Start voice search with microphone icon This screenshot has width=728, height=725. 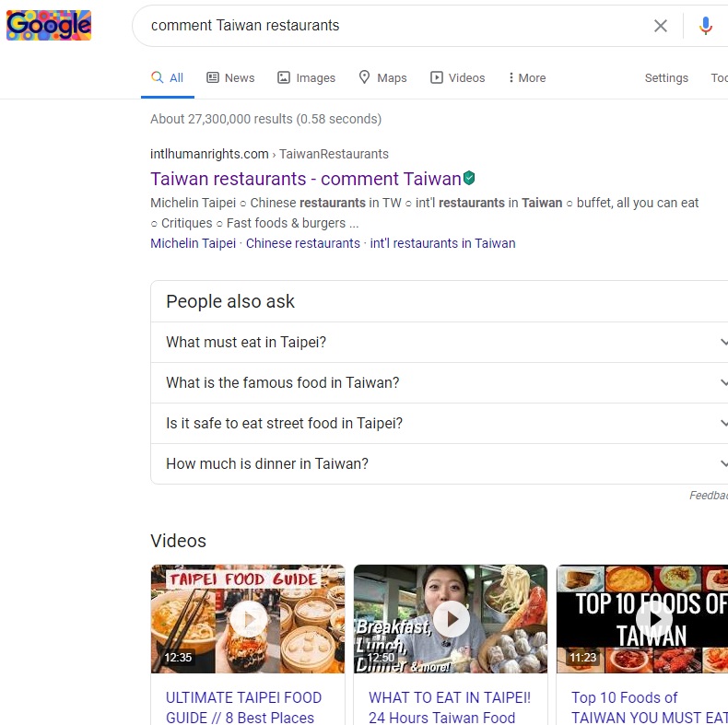tap(705, 26)
